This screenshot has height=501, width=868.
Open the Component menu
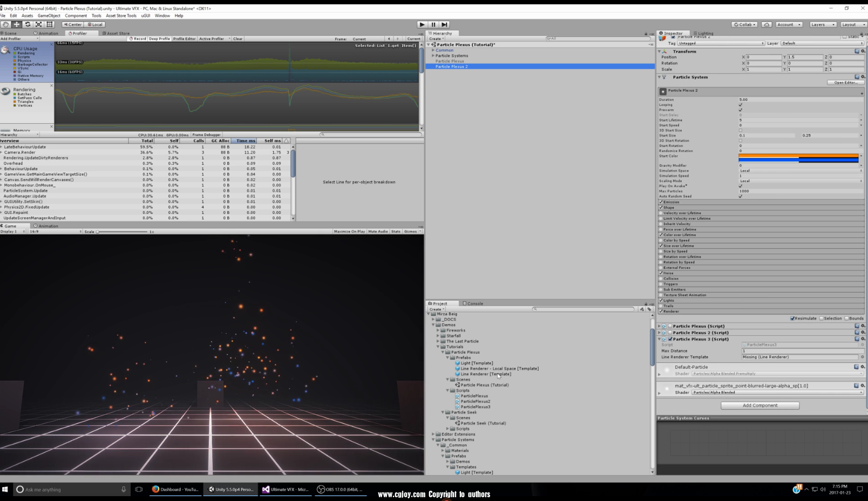pyautogui.click(x=76, y=16)
